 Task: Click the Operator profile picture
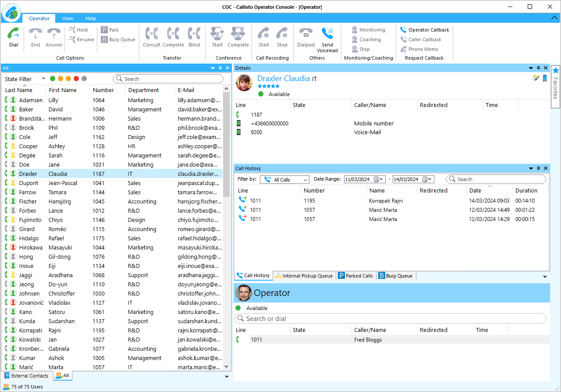click(x=243, y=293)
